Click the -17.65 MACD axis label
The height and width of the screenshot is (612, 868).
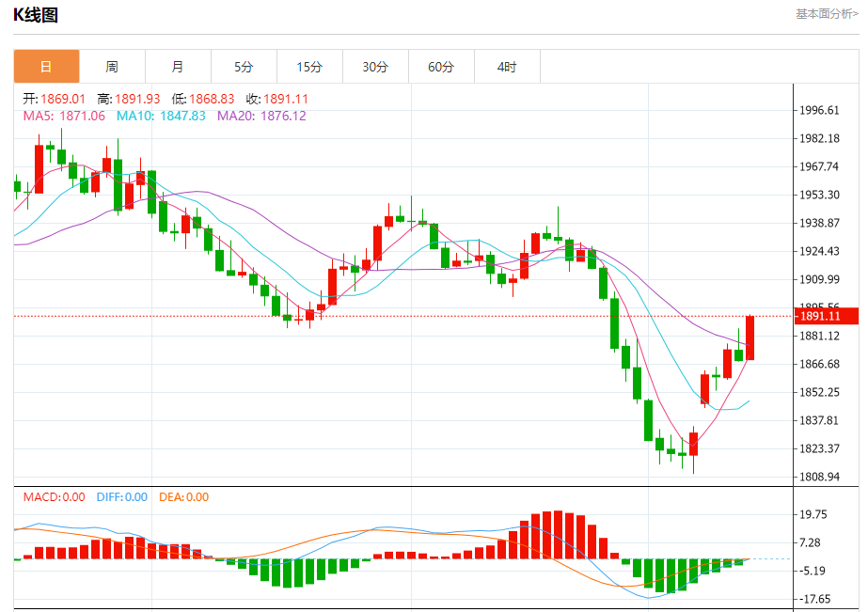(x=813, y=599)
